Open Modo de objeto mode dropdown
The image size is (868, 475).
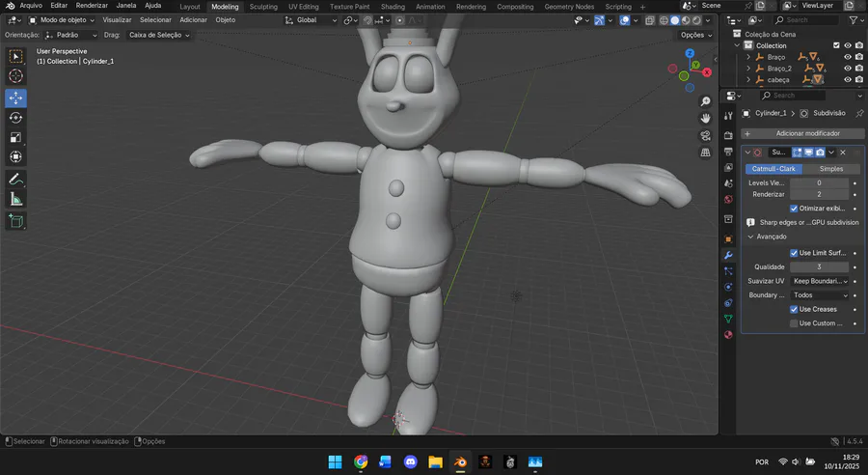pos(62,20)
